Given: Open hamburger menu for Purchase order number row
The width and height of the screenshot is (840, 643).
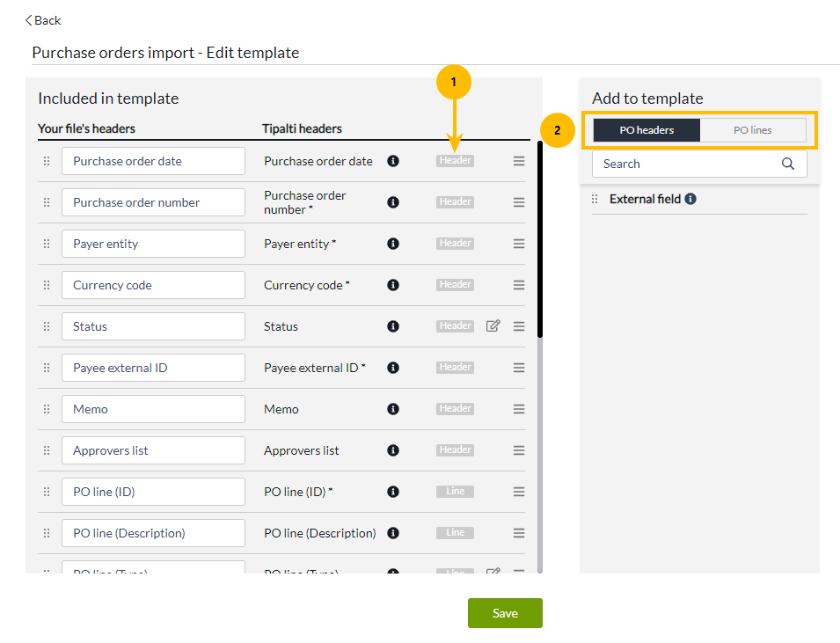Looking at the screenshot, I should [x=519, y=202].
